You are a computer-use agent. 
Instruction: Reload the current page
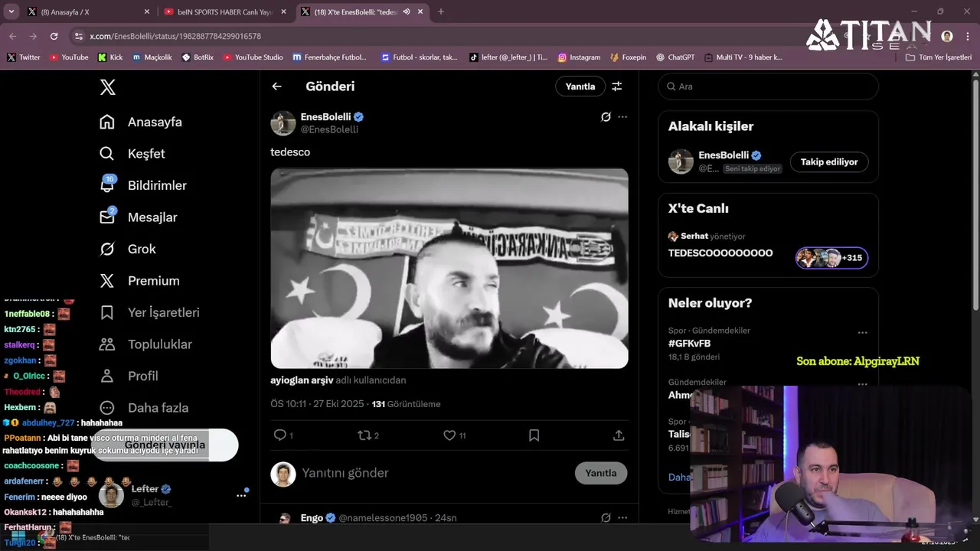tap(54, 36)
